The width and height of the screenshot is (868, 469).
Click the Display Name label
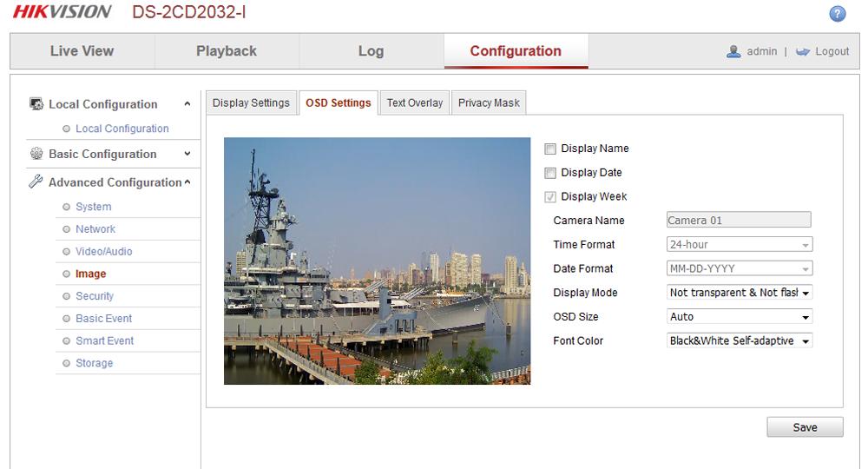(x=595, y=149)
